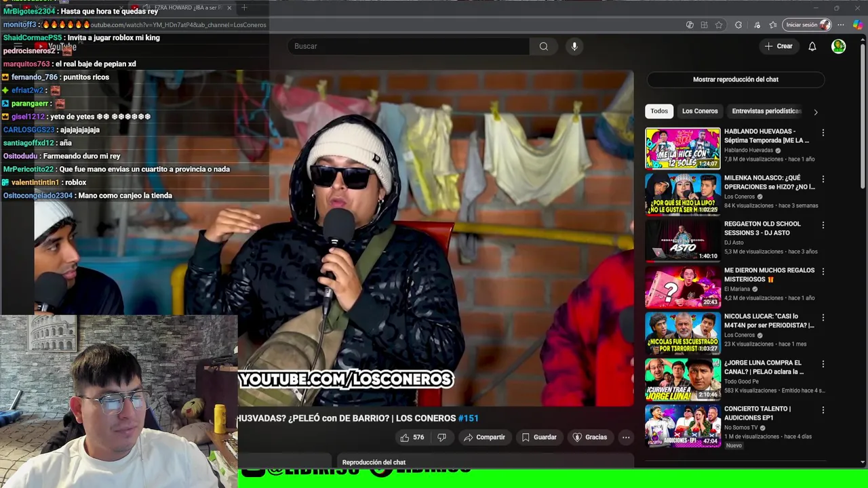Open options for NICOLAS LUCAR video
The image size is (868, 488).
(x=823, y=317)
